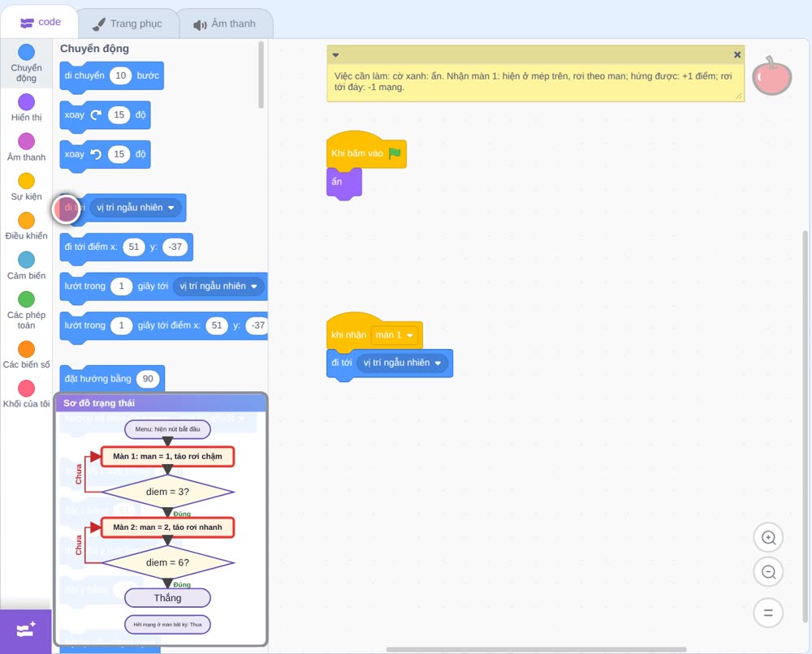
Task: Click the purple 'ẩn' block
Action: (x=343, y=183)
